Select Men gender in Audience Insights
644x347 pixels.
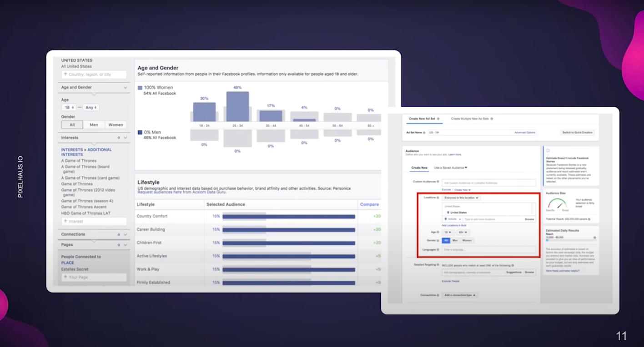[x=94, y=125]
